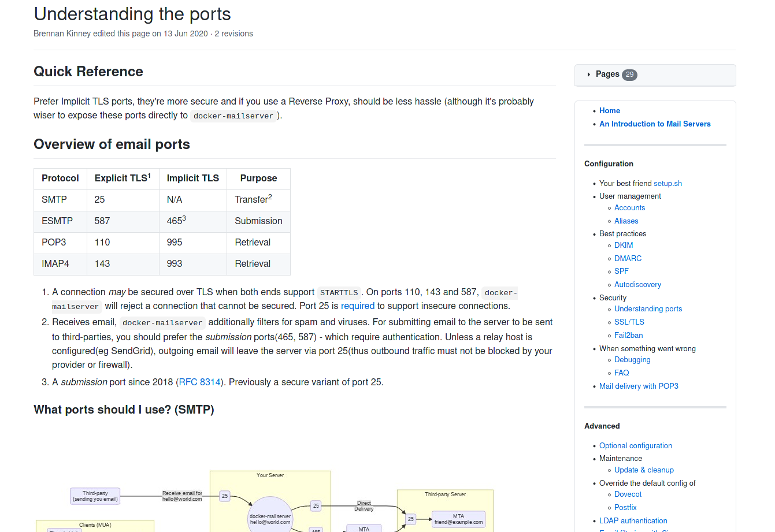This screenshot has width=775, height=532.
Task: Open the Debugging page
Action: pos(632,359)
